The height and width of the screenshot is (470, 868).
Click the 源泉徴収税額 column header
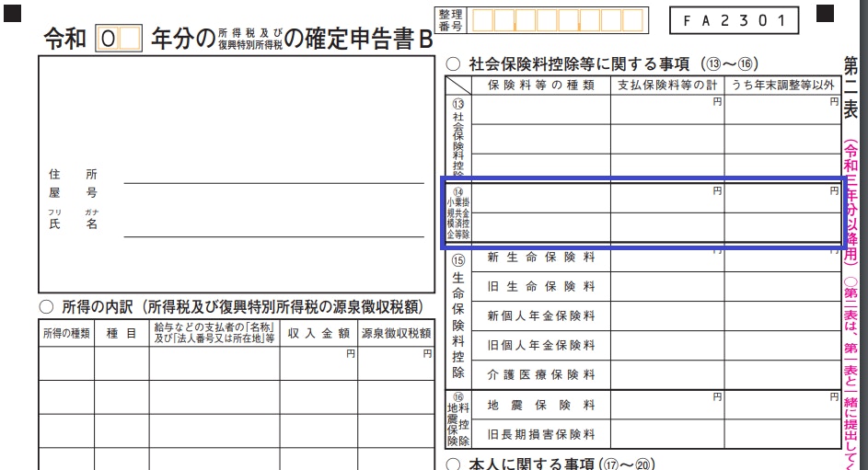[x=396, y=334]
